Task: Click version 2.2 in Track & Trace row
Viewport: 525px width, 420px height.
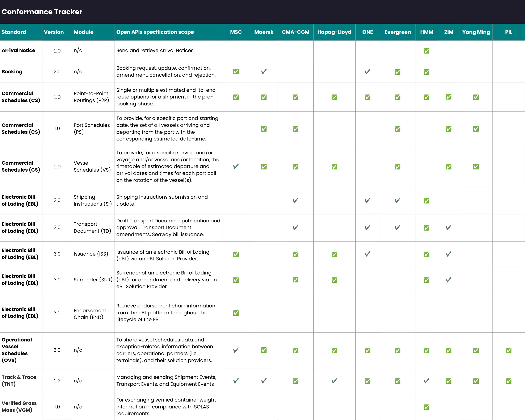Action: tap(57, 381)
